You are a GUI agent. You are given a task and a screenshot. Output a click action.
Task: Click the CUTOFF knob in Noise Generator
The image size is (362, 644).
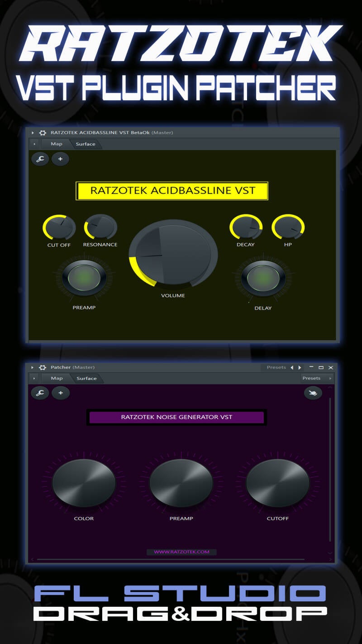[x=278, y=483]
